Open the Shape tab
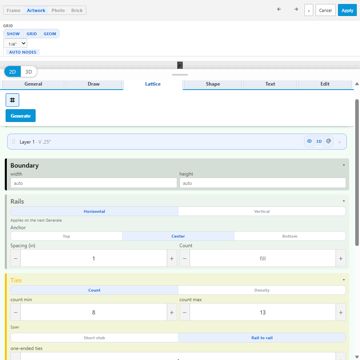The image size is (360, 360). pos(213,84)
